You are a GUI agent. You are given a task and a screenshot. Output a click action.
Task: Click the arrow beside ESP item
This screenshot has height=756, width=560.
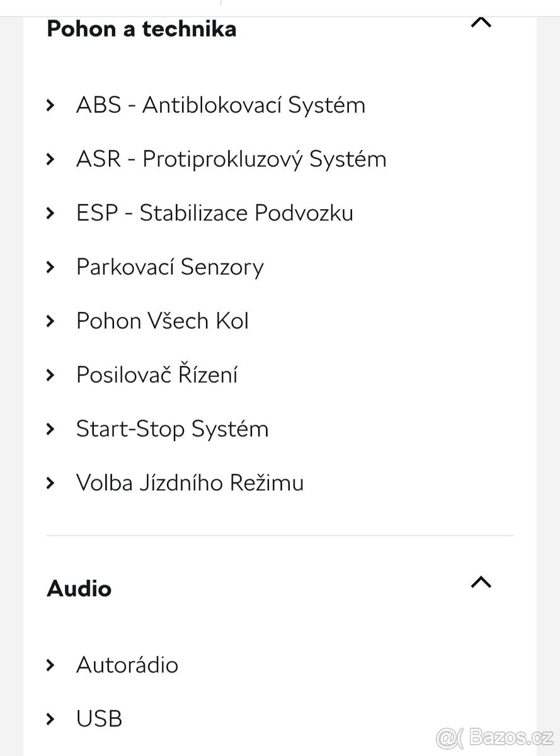click(51, 214)
